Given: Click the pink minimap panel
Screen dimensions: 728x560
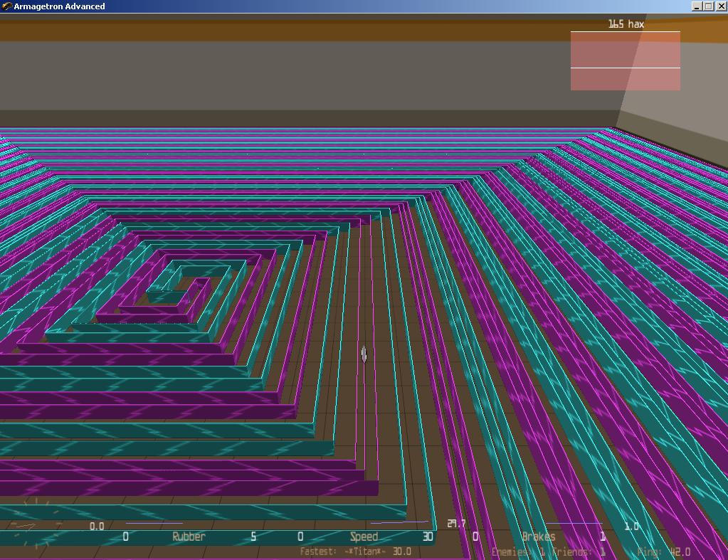Looking at the screenshot, I should click(x=625, y=60).
